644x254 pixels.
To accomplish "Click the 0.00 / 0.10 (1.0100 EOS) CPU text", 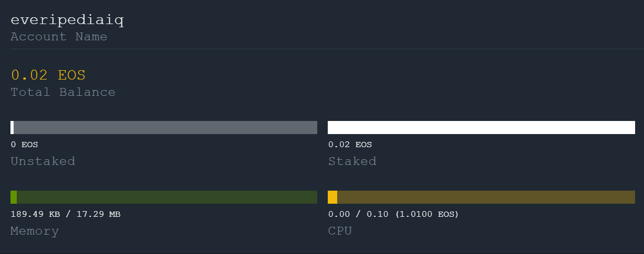I will point(393,214).
